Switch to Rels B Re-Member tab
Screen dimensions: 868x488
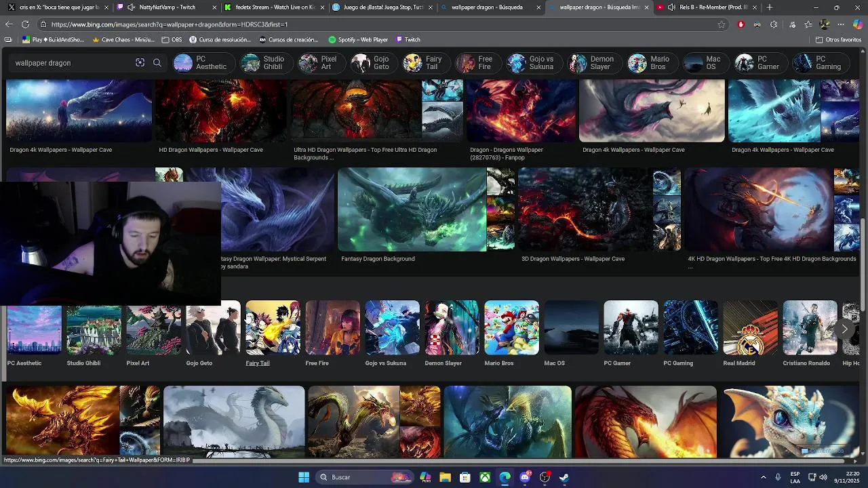point(707,7)
